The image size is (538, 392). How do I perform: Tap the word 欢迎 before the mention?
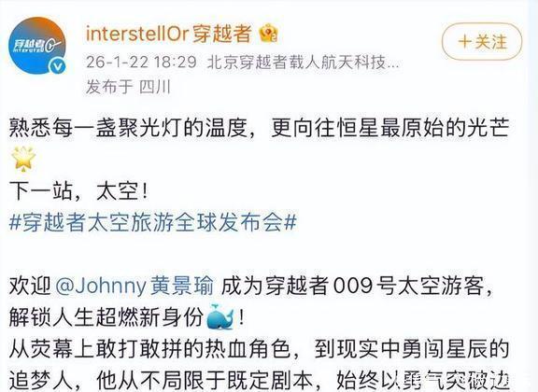coord(30,287)
